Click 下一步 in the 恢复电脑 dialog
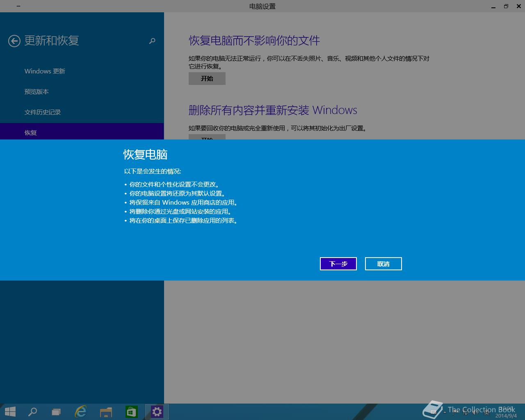This screenshot has width=525, height=420. pos(338,264)
